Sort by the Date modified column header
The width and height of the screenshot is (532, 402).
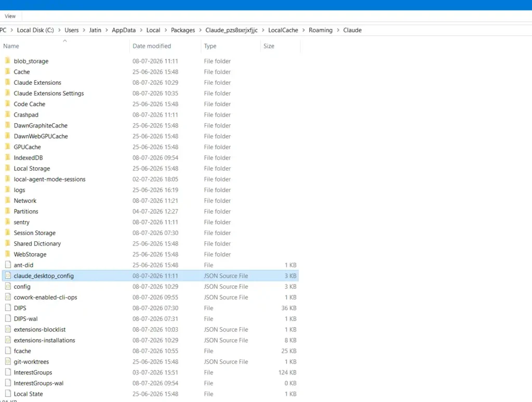152,46
